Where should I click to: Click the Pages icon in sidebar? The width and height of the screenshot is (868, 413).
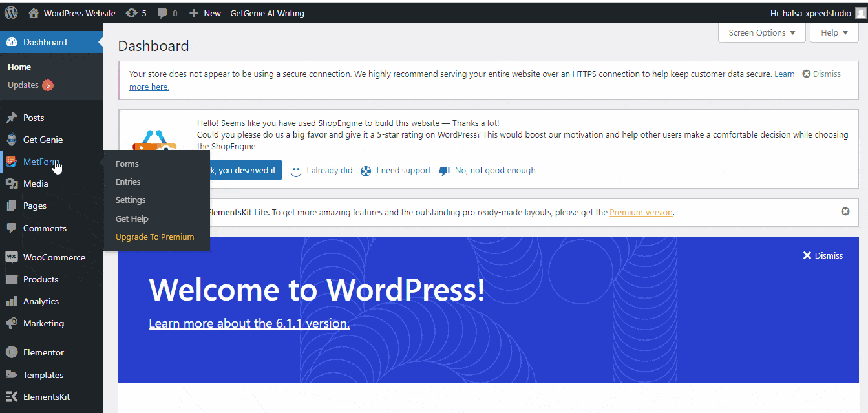pyautogui.click(x=12, y=206)
